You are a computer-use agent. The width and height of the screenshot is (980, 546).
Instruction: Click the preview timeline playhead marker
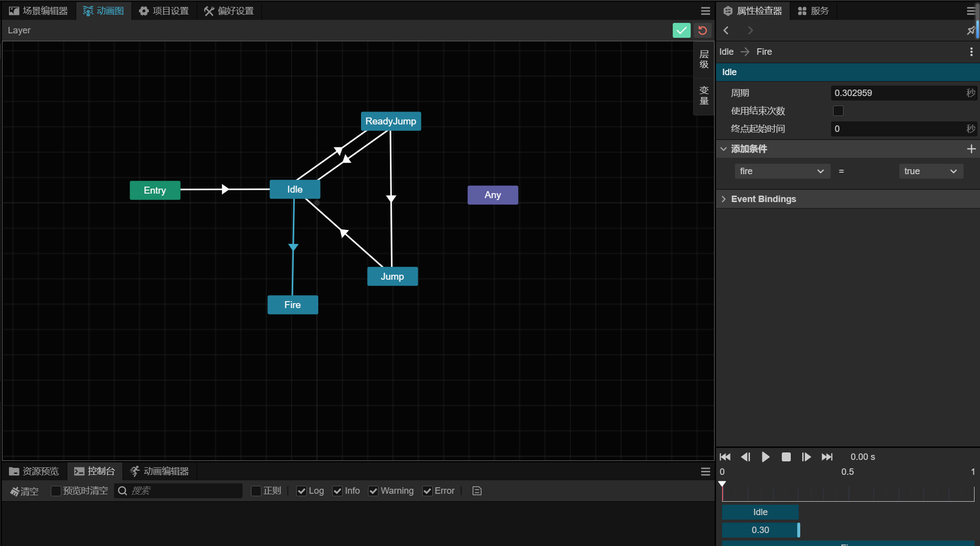[722, 484]
